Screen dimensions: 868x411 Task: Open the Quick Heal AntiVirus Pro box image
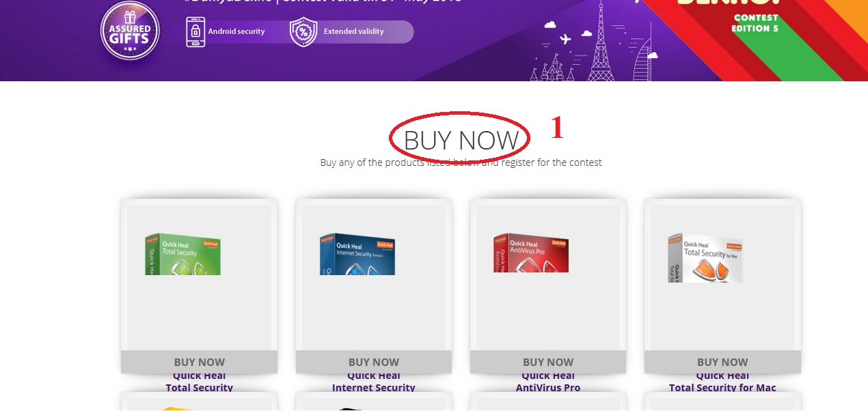click(531, 252)
